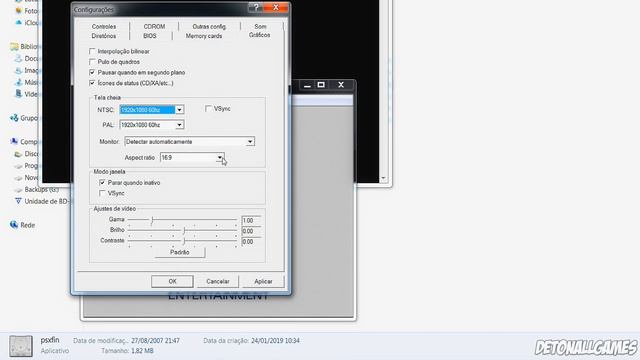Click the Brilho value field

coord(251,231)
